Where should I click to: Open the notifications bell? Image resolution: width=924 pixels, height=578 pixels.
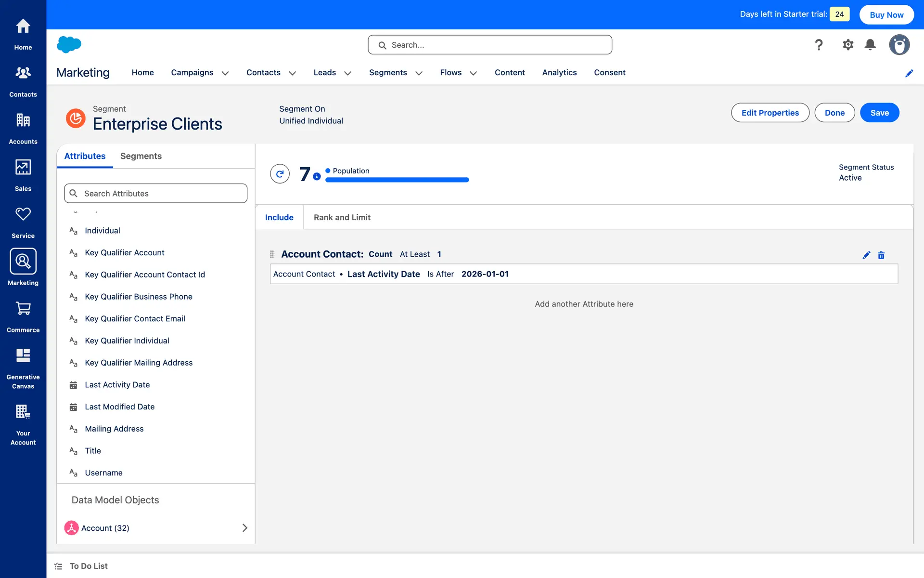point(870,45)
